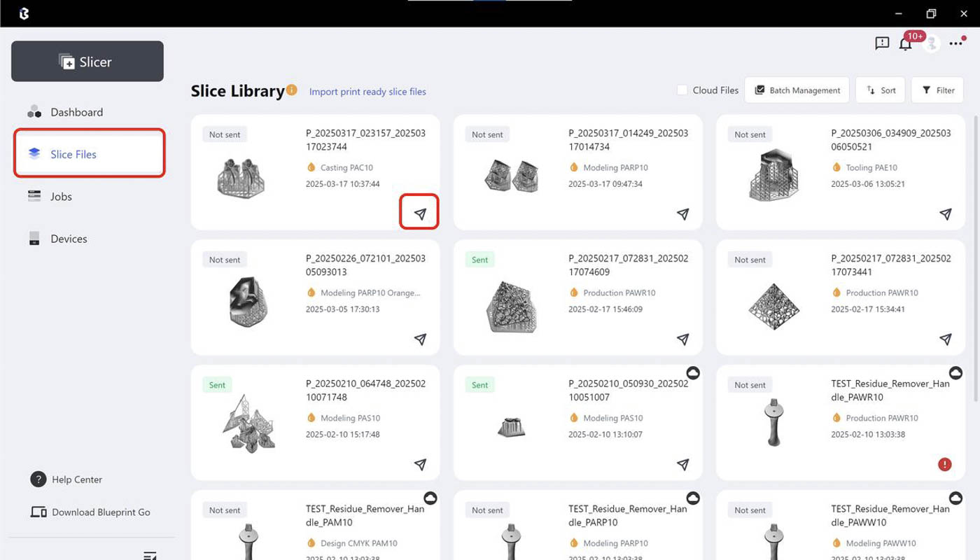Send the P_20250317_023157 Casting PAC10 slice file

tap(420, 214)
